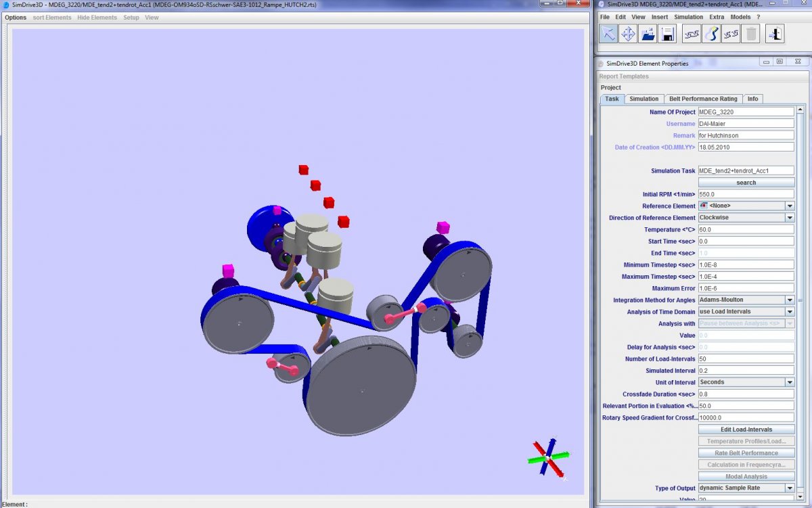Screen dimensions: 812x508
Task: Click the floppy disk save icon
Action: tap(668, 34)
